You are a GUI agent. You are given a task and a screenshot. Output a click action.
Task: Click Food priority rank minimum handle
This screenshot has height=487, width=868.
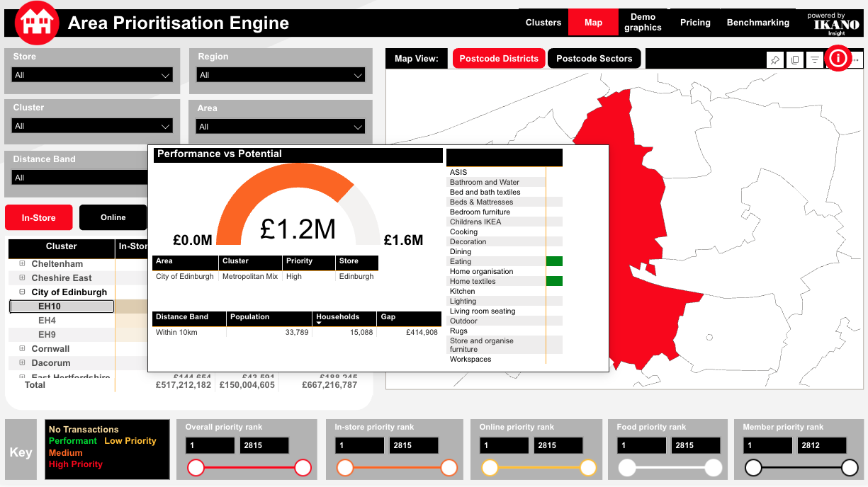[626, 468]
